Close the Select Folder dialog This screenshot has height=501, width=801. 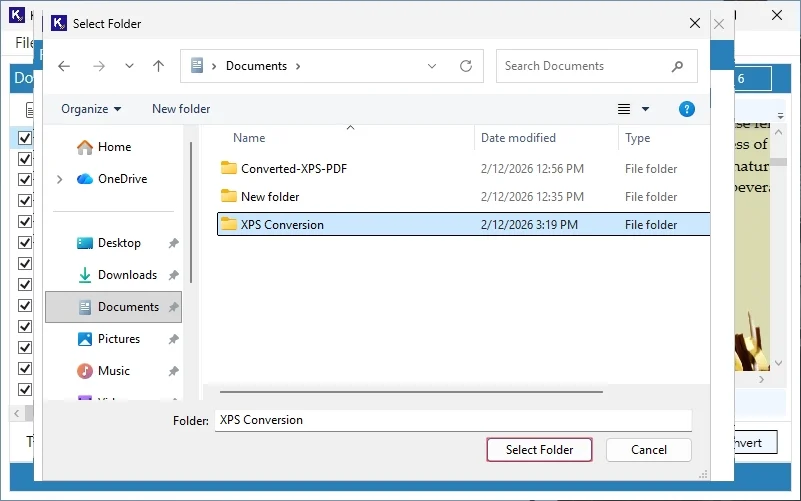click(x=694, y=23)
